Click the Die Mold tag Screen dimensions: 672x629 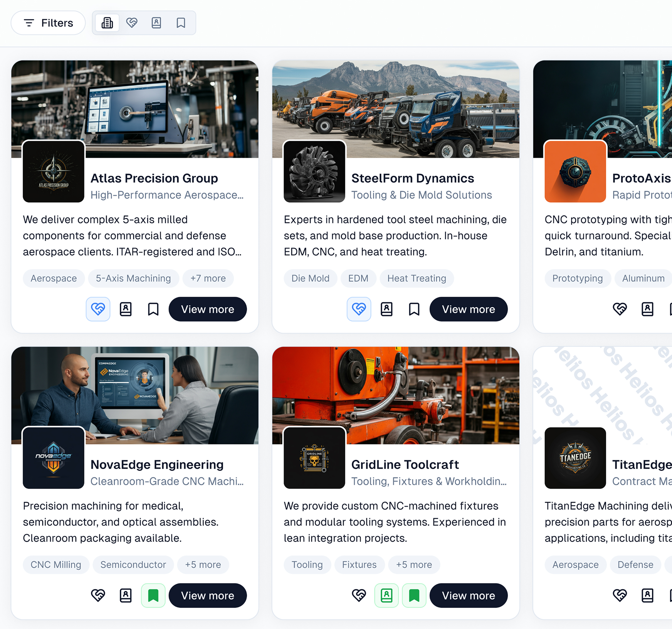(x=310, y=278)
